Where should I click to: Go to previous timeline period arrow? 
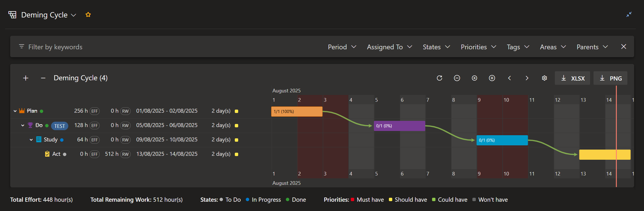pos(509,78)
